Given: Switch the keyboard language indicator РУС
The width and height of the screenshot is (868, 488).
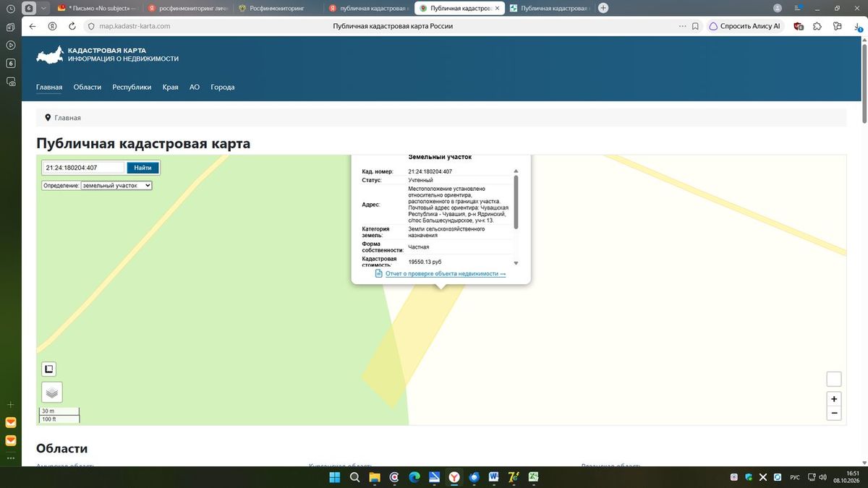Looking at the screenshot, I should (794, 477).
